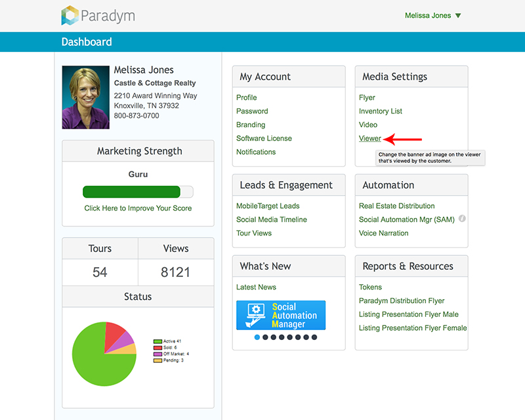The height and width of the screenshot is (420, 525).
Task: Click the purple Off Market pie slice
Action: pyautogui.click(x=125, y=341)
